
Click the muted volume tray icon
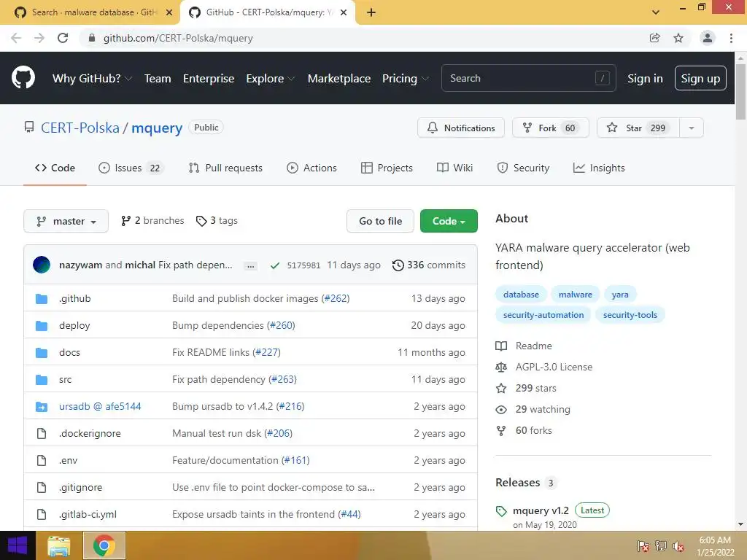tap(678, 546)
